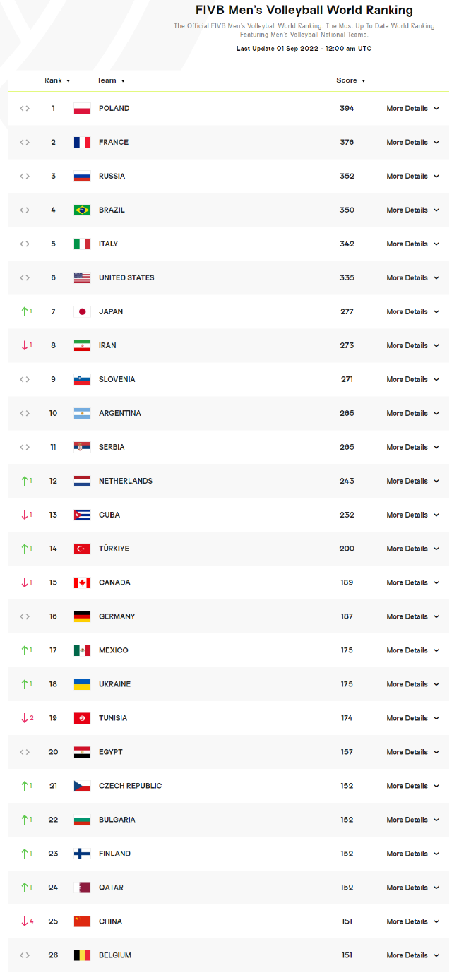Open More Details for Germany

[412, 617]
